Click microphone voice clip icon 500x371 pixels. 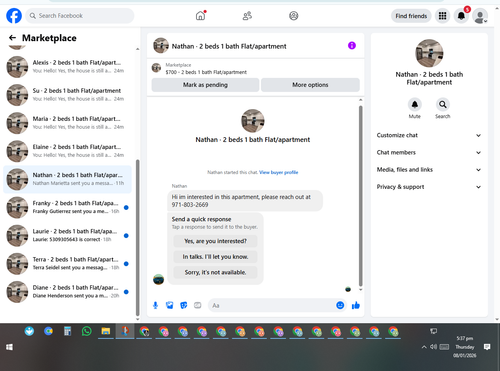coord(155,305)
